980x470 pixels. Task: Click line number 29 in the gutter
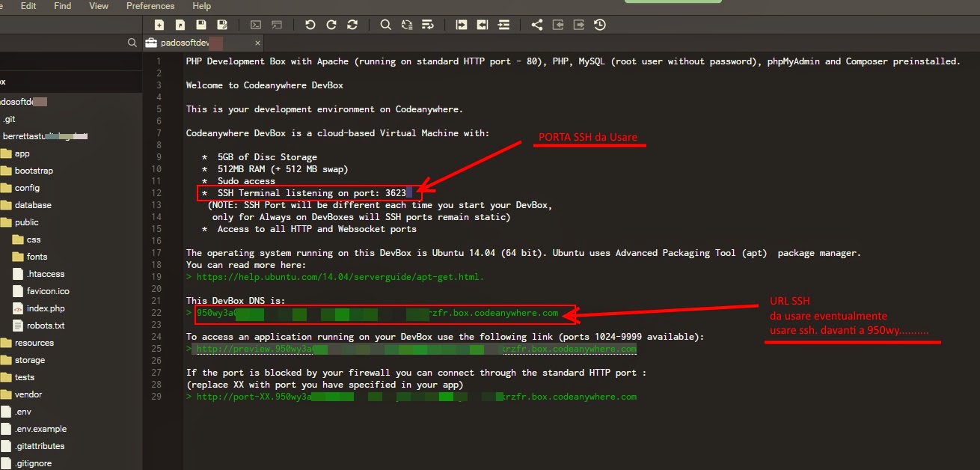point(157,397)
